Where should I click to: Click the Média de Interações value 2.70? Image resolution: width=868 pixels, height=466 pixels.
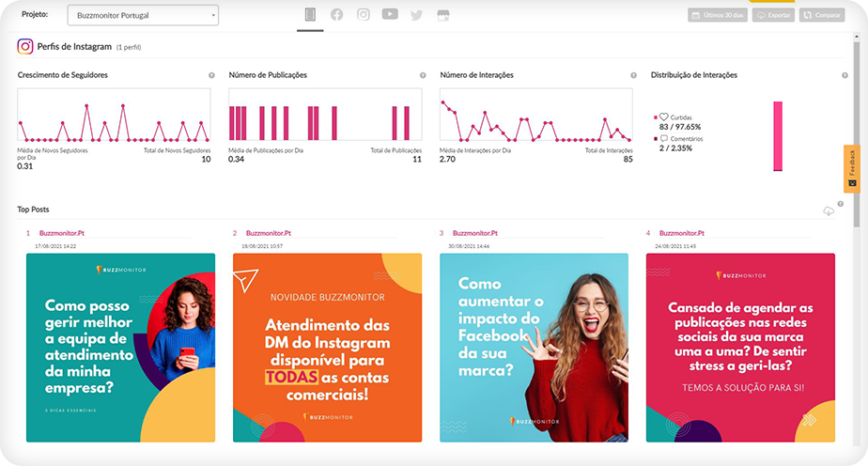point(447,160)
